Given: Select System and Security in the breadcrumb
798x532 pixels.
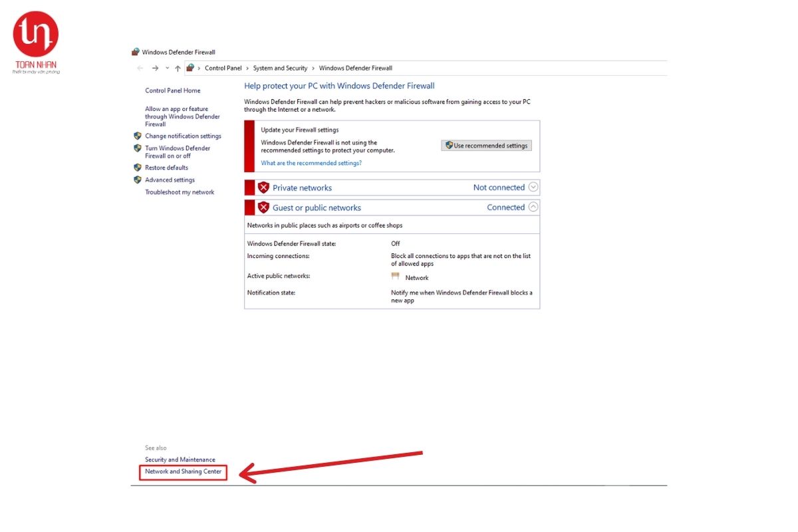Looking at the screenshot, I should tap(281, 68).
